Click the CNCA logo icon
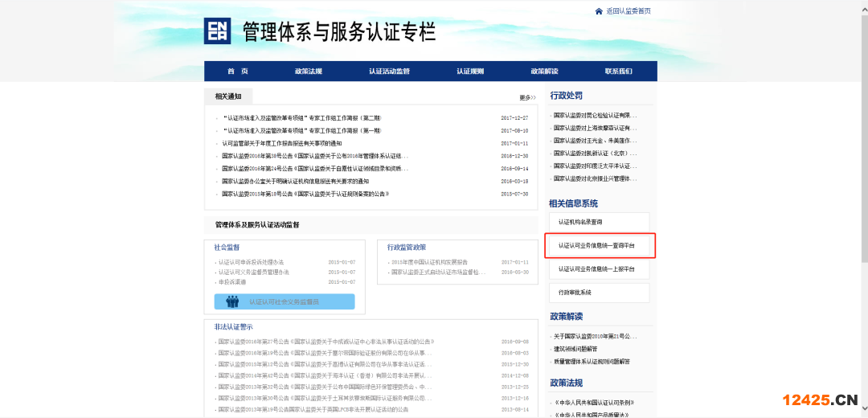 click(217, 31)
